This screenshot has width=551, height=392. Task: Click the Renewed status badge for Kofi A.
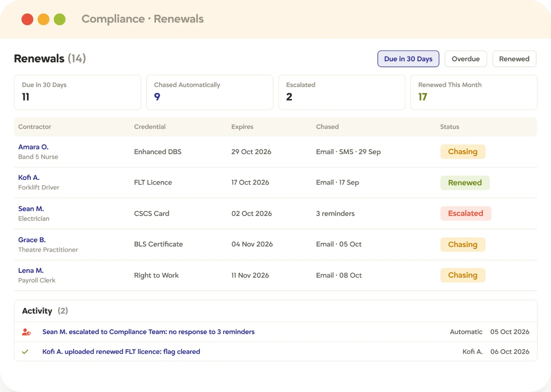(x=465, y=183)
